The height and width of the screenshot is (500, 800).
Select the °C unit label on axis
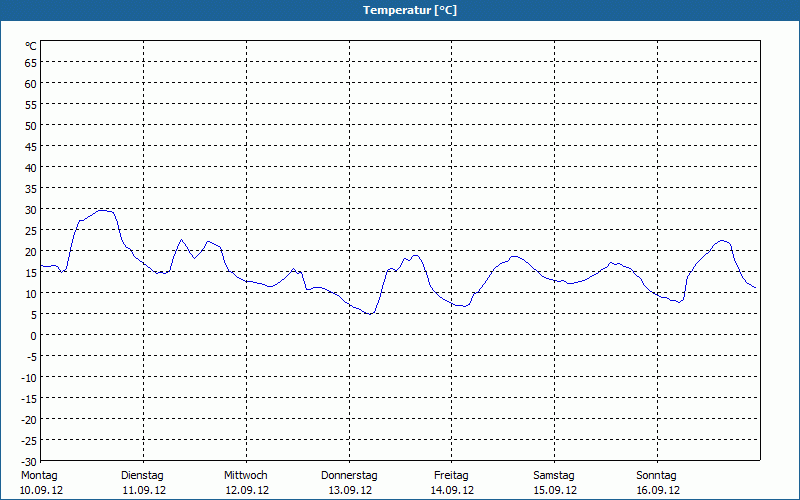[31, 46]
